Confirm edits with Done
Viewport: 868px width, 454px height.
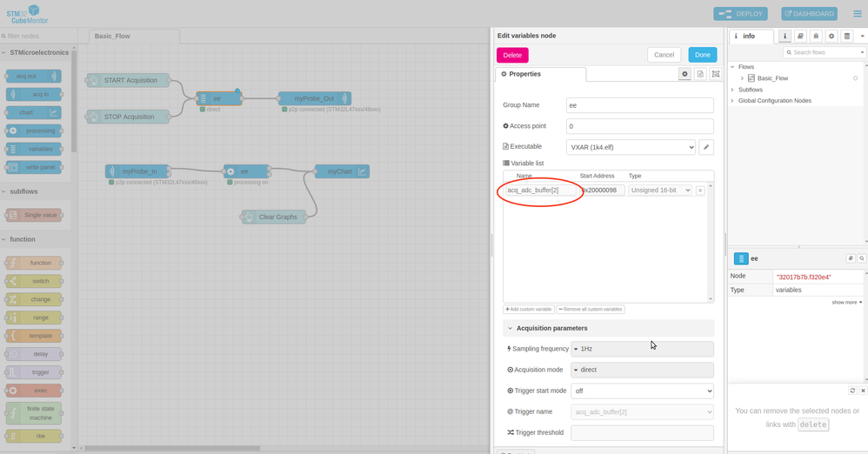[703, 55]
